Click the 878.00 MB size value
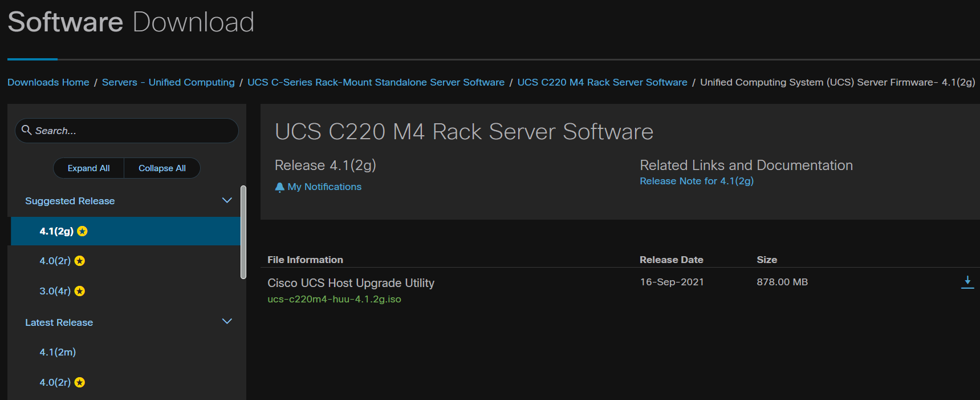980x400 pixels. tap(782, 282)
